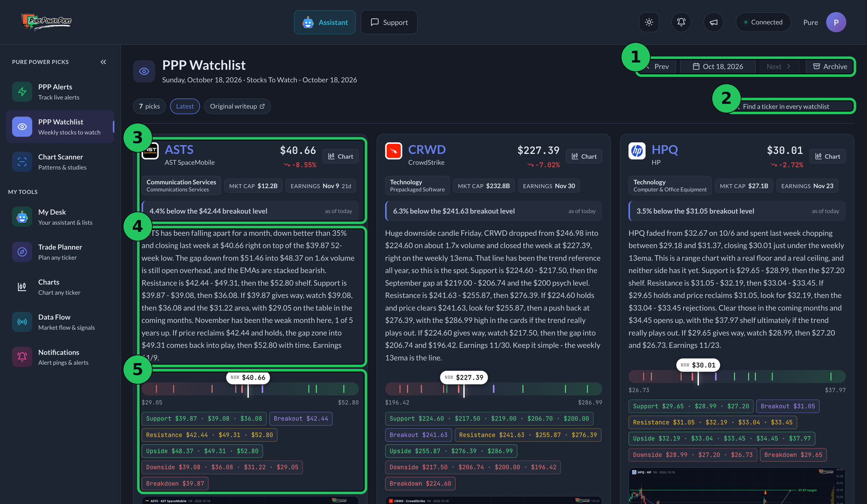Open Trade Planner in the sidebar
Image resolution: width=867 pixels, height=504 pixels.
coord(60,252)
